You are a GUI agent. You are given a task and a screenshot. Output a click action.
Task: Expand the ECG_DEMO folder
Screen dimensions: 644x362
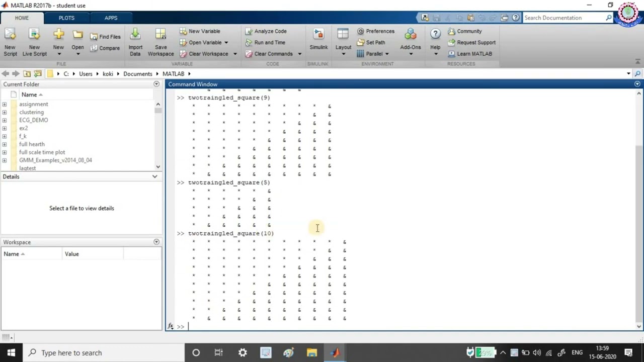(x=5, y=120)
